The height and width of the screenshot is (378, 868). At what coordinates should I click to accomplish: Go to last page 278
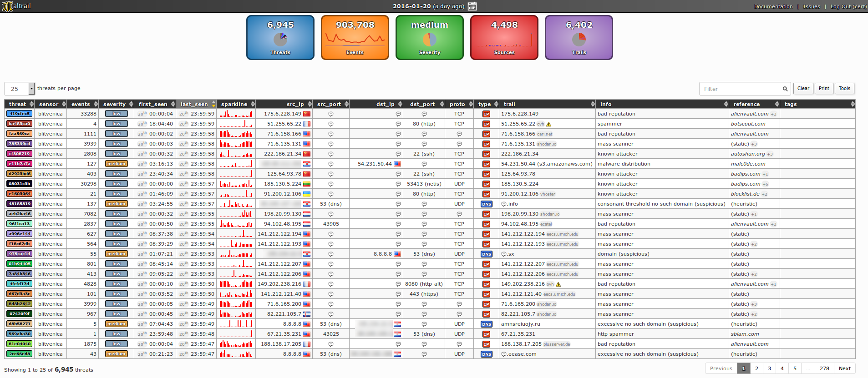pos(824,368)
